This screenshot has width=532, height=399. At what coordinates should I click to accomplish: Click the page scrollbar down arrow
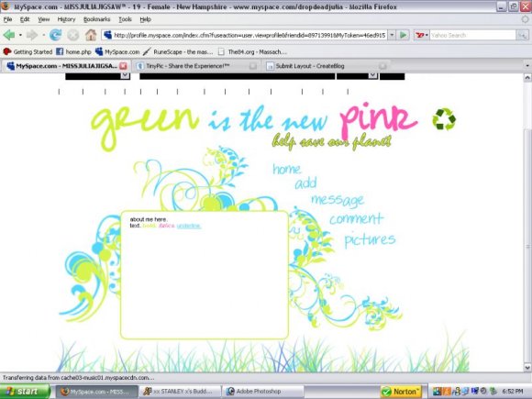click(x=527, y=367)
